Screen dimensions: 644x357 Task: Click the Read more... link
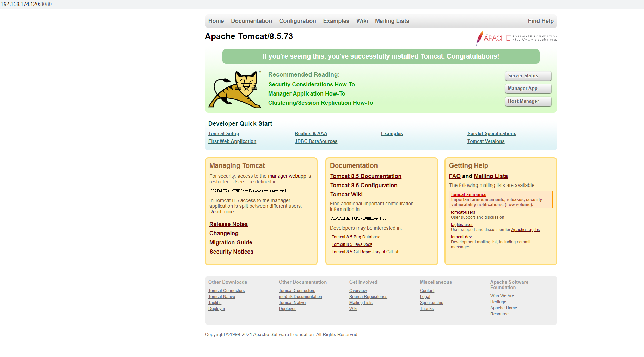coord(223,212)
